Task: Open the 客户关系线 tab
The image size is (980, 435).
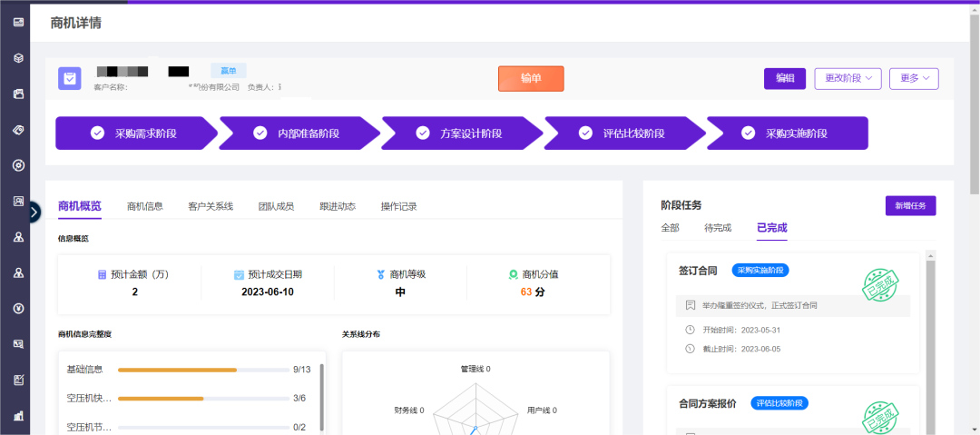Action: (211, 206)
